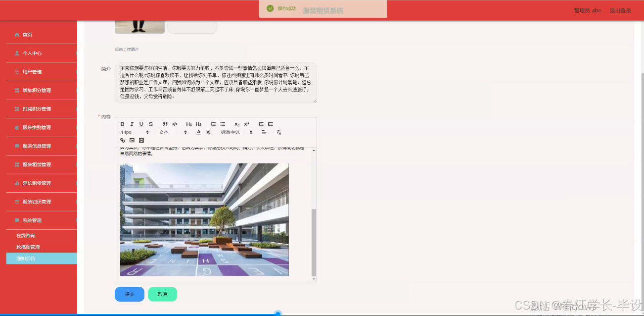Expand 增加积分管理 menu

click(x=42, y=90)
